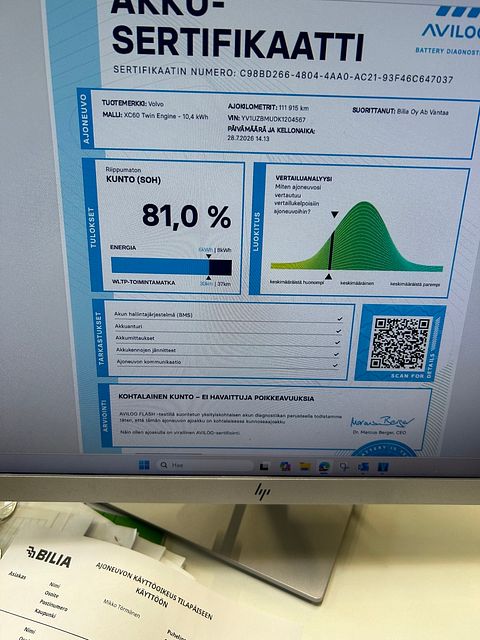Select the certificate number C98BD266-4804-4AA0-AC21-93F46C647037
Viewport: 480px width, 640px height.
click(346, 76)
